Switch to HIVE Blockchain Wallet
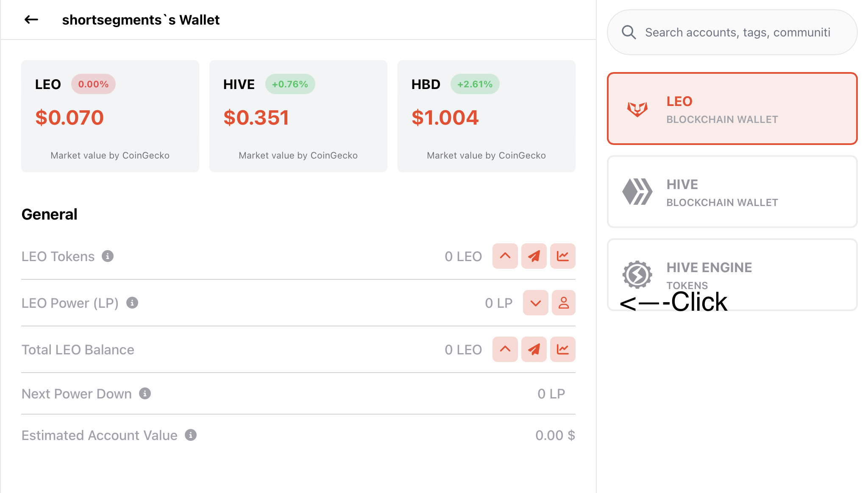This screenshot has height=493, width=868. coord(732,192)
